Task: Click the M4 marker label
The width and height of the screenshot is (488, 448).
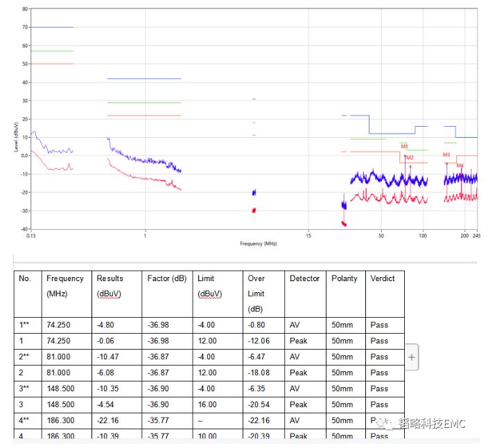Action: click(x=460, y=165)
